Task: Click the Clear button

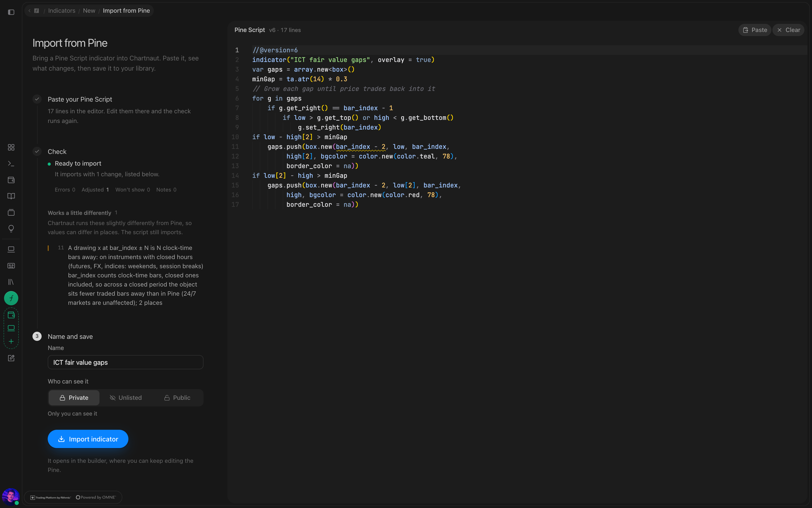Action: pos(788,30)
